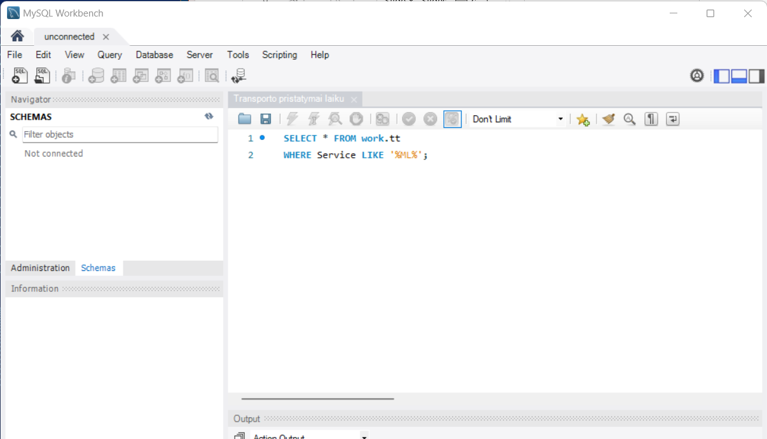Execute the query lightning bolt icon
This screenshot has height=439, width=767.
[x=292, y=119]
